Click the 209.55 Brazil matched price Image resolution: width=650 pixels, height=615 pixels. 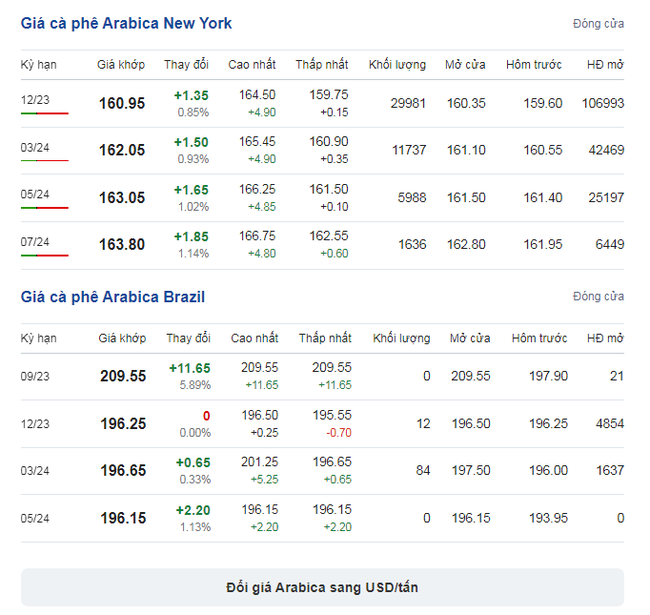point(123,376)
